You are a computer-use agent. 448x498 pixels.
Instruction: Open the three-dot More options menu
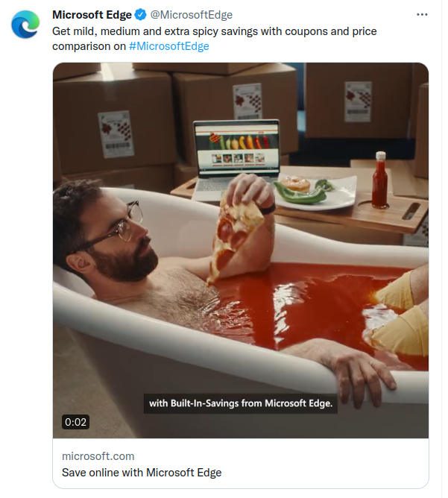422,15
